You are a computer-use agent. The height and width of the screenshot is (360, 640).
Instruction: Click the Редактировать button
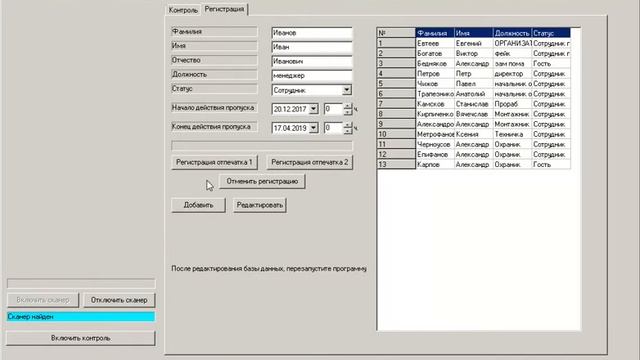coord(260,205)
